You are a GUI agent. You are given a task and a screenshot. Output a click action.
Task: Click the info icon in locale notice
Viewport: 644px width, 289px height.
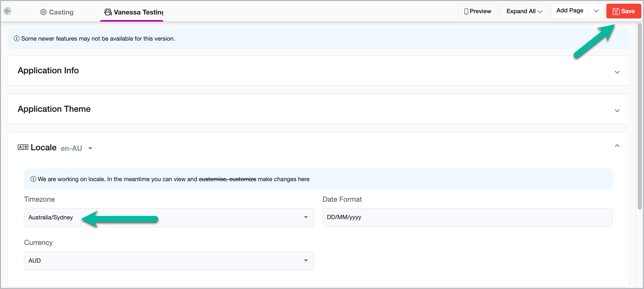click(x=33, y=179)
